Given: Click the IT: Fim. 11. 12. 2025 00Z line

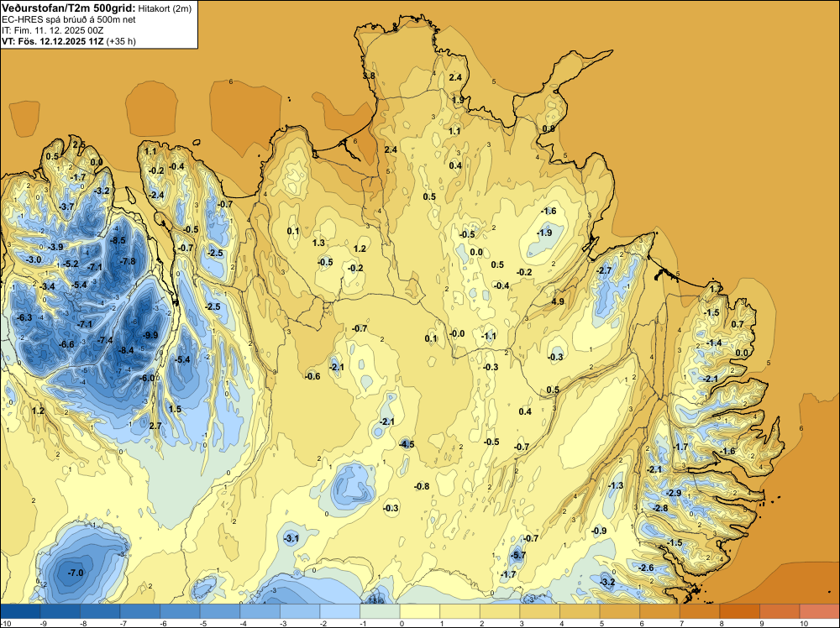Looking at the screenshot, I should click(52, 30).
